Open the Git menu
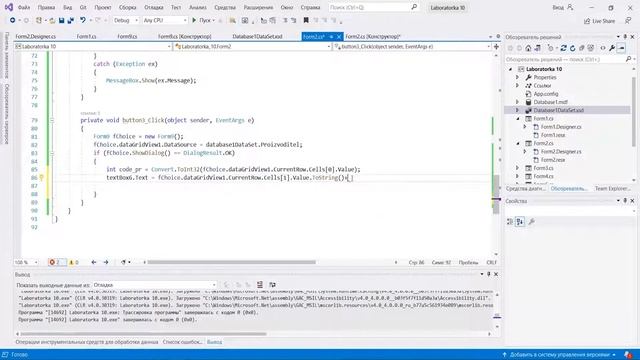Screen dimensions: 640x360 [83, 7]
